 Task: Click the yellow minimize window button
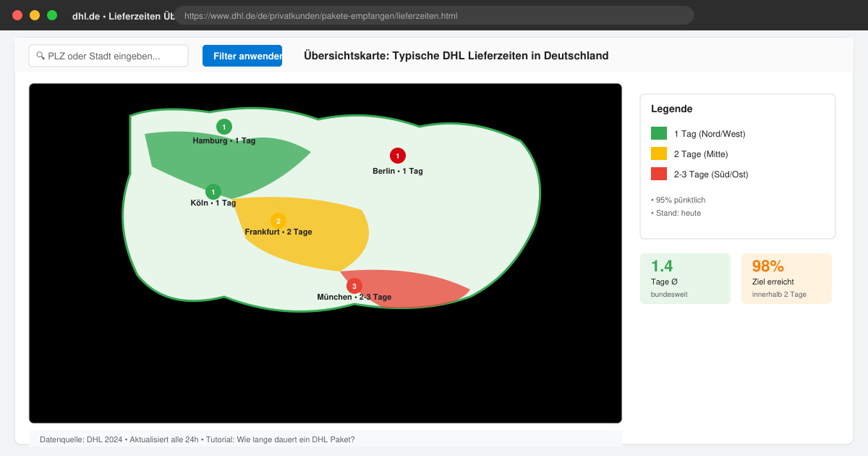click(x=35, y=15)
